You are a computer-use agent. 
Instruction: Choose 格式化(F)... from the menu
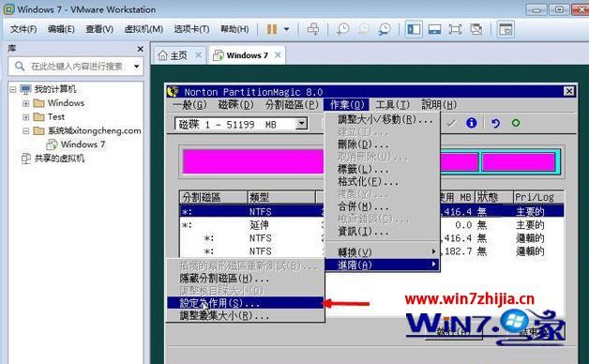coord(382,182)
